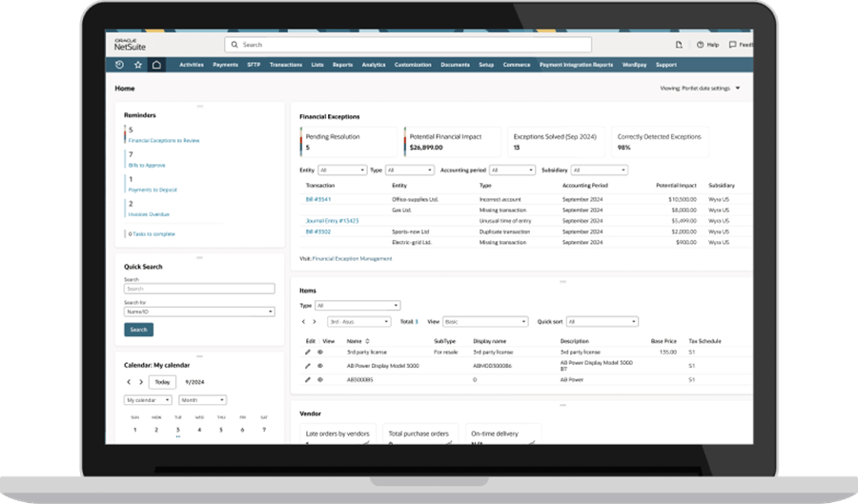Click the global Search field at top
858x504 pixels.
(408, 45)
